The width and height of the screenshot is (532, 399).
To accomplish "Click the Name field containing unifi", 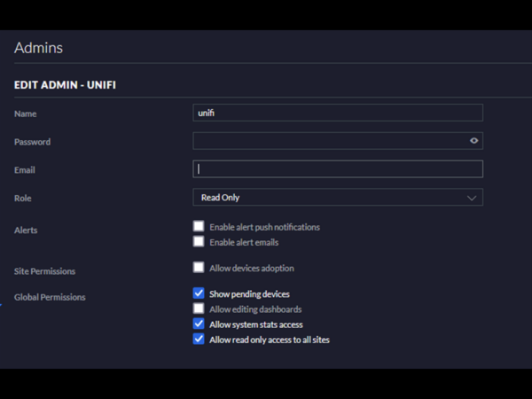I will 338,113.
